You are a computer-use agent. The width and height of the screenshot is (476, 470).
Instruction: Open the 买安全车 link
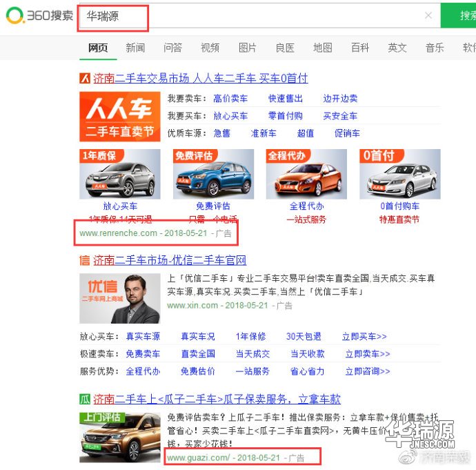pyautogui.click(x=340, y=116)
